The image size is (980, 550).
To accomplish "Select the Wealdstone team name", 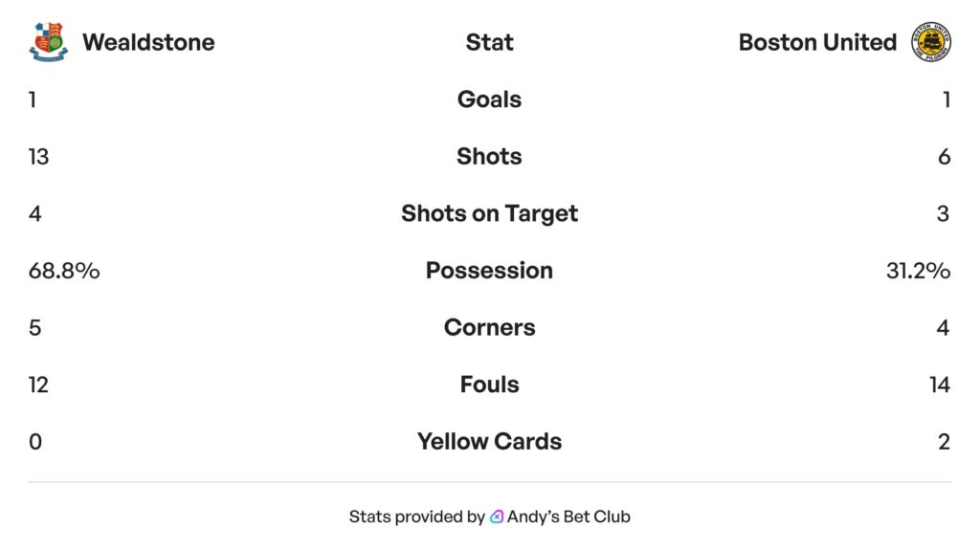I will (x=148, y=42).
